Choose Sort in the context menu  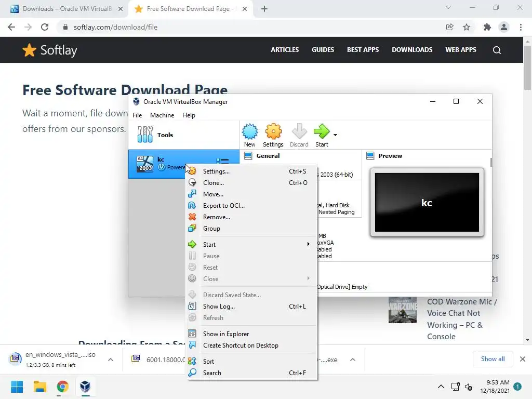(x=252, y=362)
